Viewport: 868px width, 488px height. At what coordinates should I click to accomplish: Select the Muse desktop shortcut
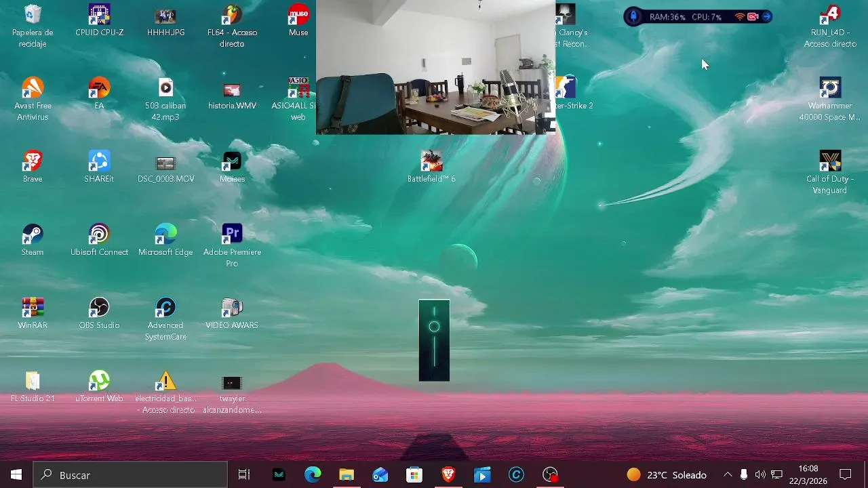coord(298,20)
